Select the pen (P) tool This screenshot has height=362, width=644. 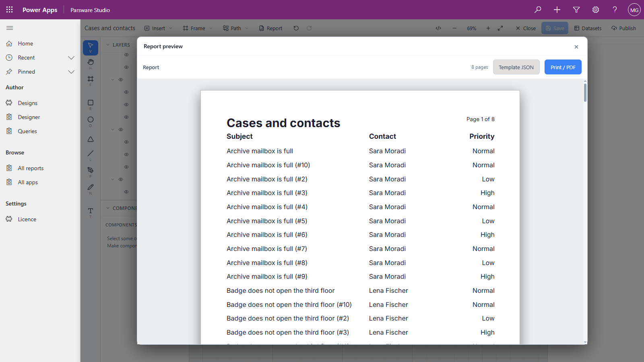(91, 172)
